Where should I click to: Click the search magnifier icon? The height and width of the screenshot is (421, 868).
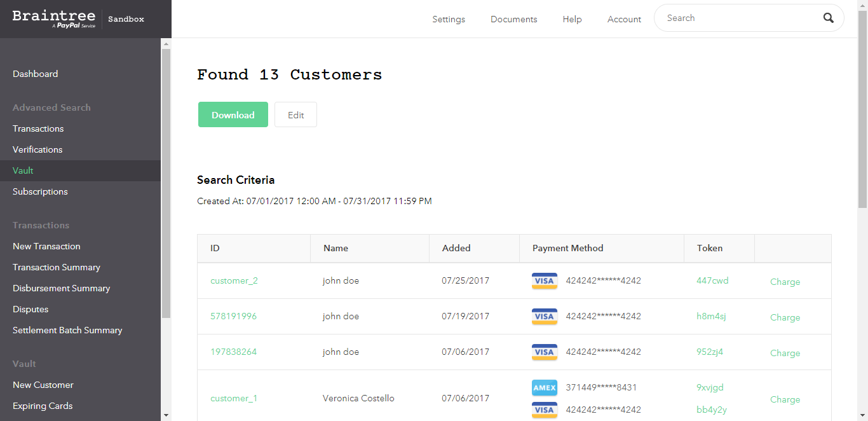(828, 18)
